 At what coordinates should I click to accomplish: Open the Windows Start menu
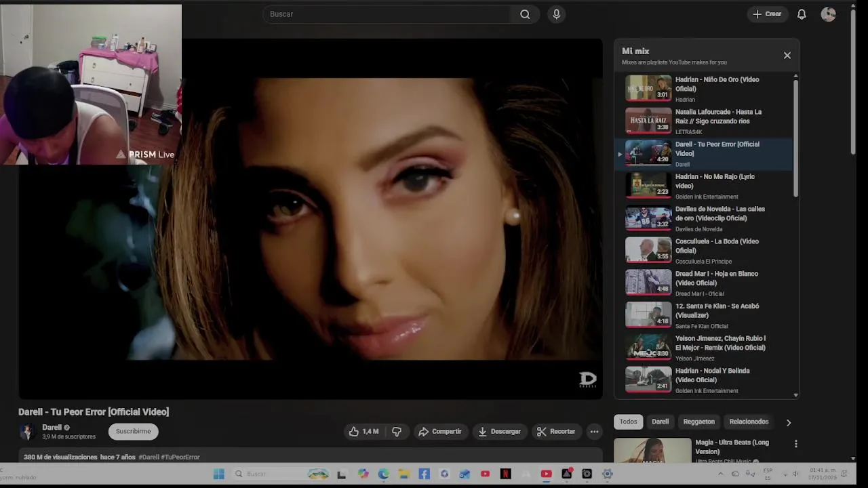pos(219,474)
